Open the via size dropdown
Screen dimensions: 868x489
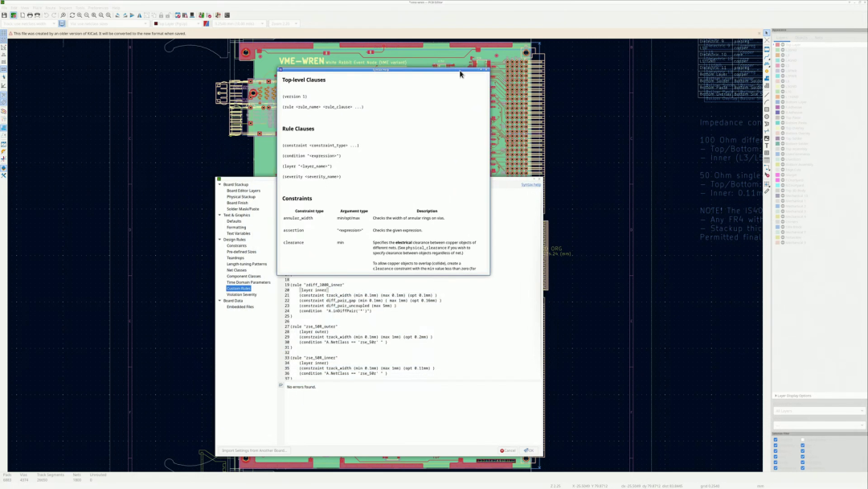point(108,24)
